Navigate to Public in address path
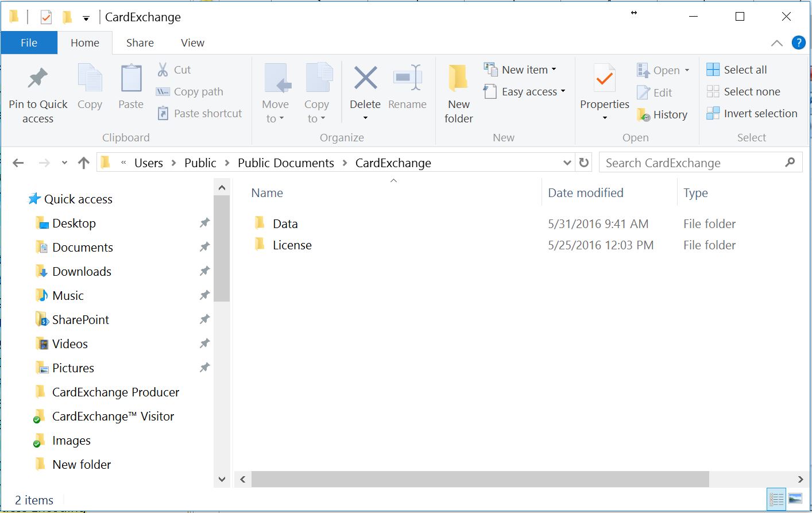Screen dimensions: 812x513 200,163
